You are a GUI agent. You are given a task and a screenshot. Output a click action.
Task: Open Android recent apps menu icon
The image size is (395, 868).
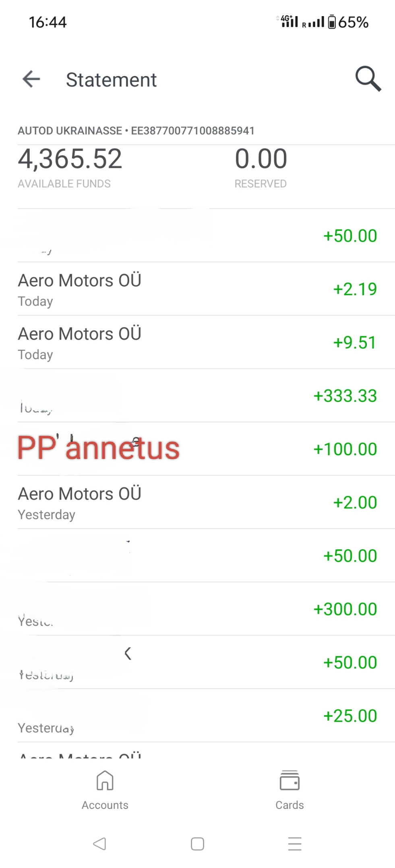295,843
